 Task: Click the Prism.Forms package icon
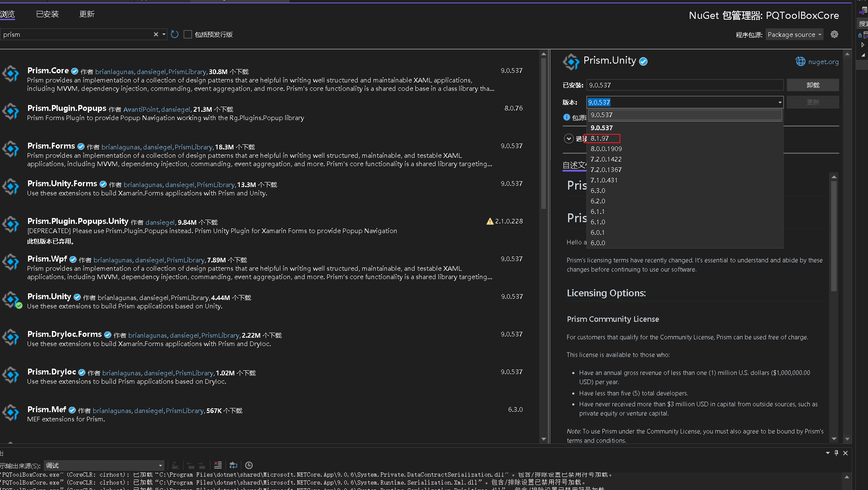[11, 149]
